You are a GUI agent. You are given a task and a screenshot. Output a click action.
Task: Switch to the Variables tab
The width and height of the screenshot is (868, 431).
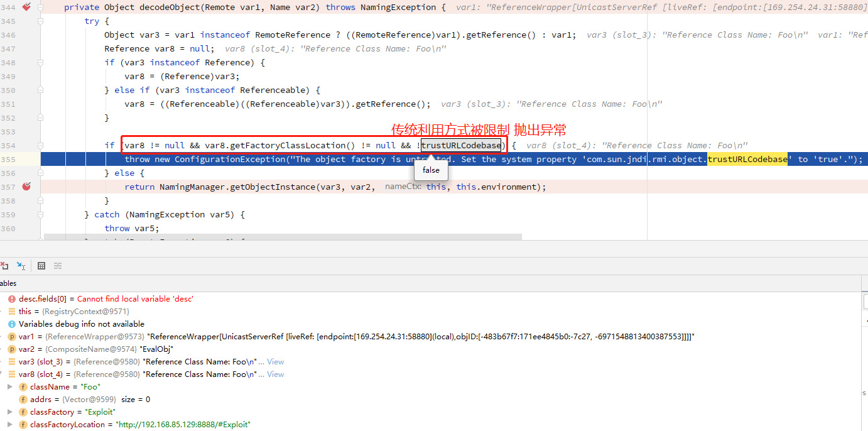(x=8, y=283)
